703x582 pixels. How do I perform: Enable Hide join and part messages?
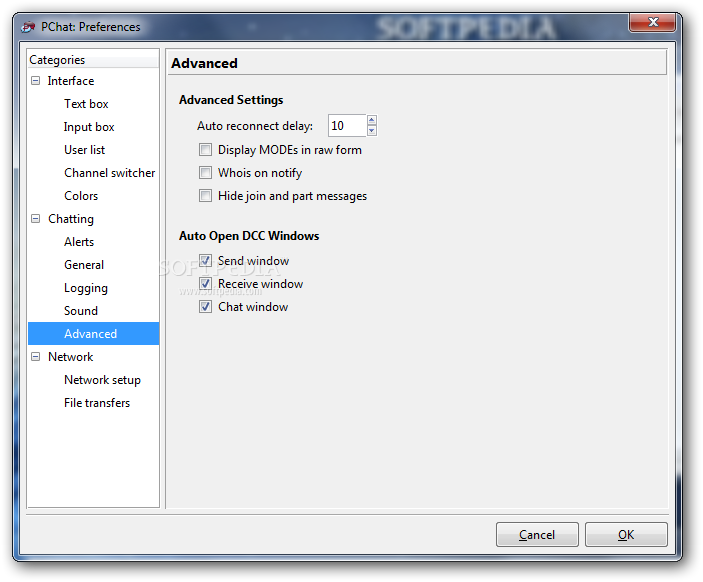(x=205, y=196)
